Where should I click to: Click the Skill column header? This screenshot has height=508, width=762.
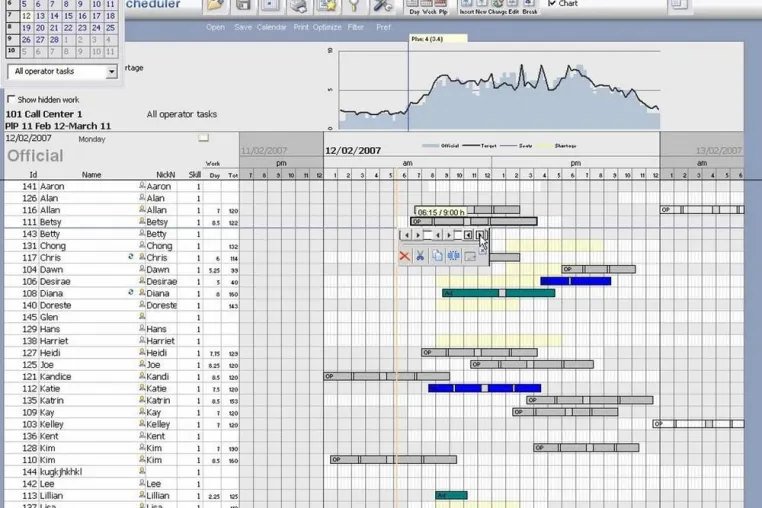click(x=195, y=175)
